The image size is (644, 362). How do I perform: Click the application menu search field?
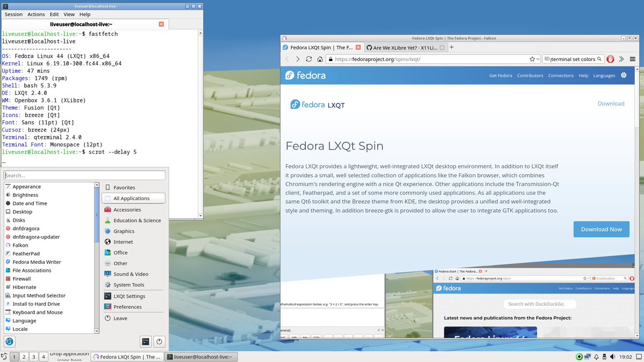tap(85, 175)
